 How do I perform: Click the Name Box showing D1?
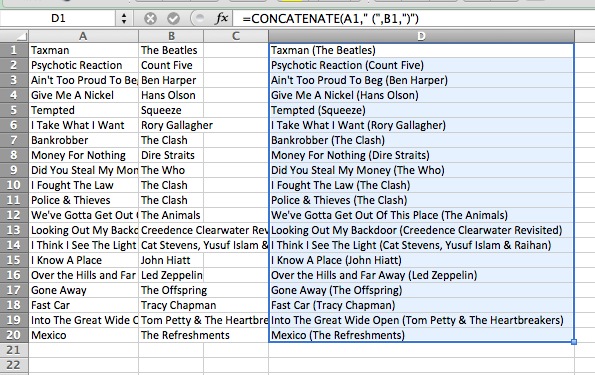coord(58,18)
